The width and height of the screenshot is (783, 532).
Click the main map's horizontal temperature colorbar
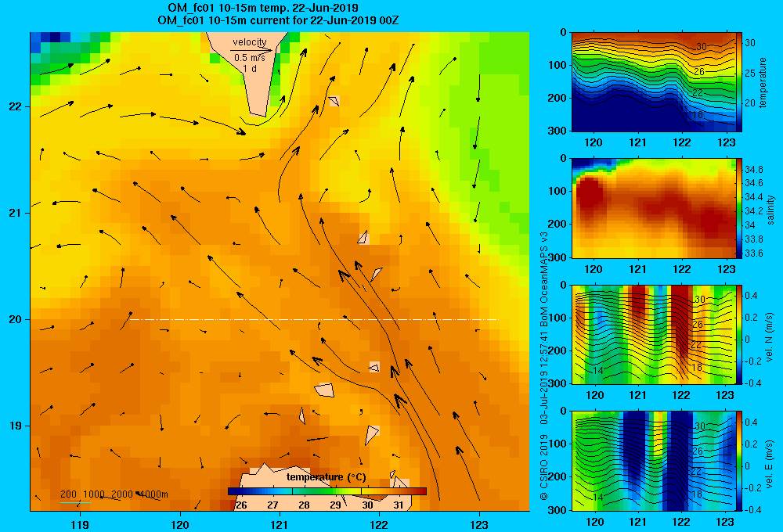pos(327,491)
